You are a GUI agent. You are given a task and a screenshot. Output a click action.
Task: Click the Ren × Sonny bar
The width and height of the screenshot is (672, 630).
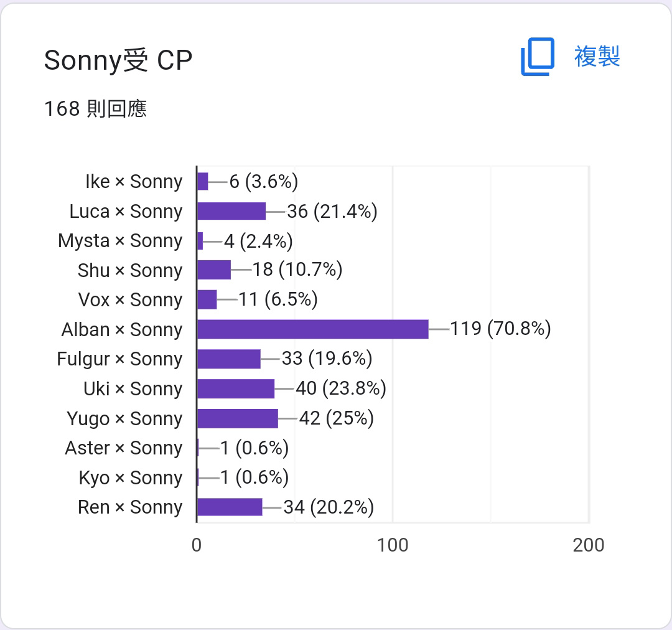tap(230, 507)
